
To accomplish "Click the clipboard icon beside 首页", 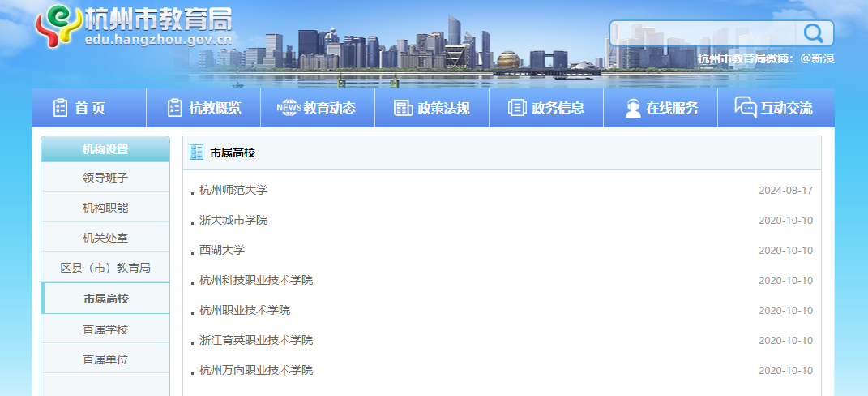I will [x=60, y=108].
